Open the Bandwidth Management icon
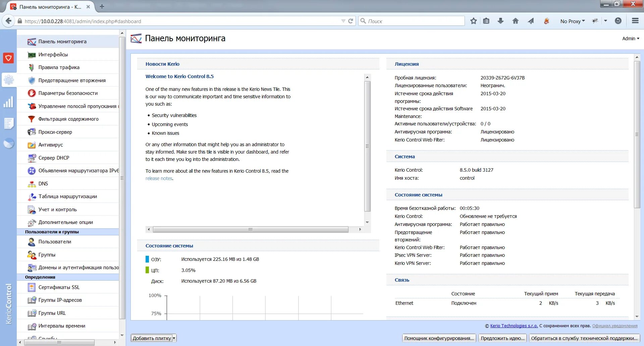The image size is (644, 346). click(x=32, y=106)
